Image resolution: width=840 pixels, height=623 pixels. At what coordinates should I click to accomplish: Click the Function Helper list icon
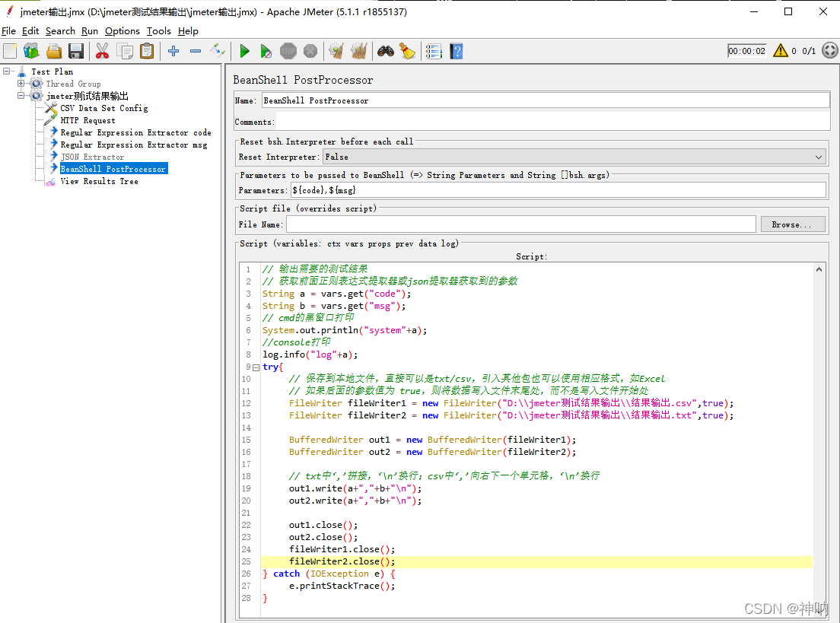pyautogui.click(x=434, y=51)
